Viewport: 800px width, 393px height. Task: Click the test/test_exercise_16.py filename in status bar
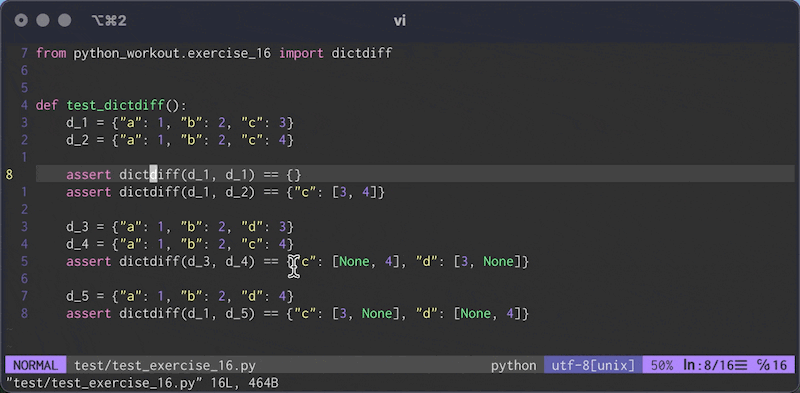pos(165,365)
